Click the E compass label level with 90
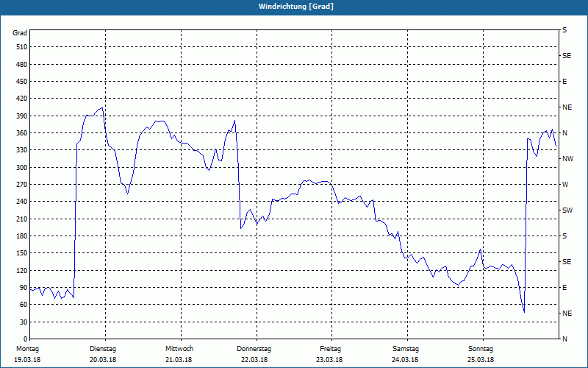This screenshot has width=588, height=368. point(564,287)
